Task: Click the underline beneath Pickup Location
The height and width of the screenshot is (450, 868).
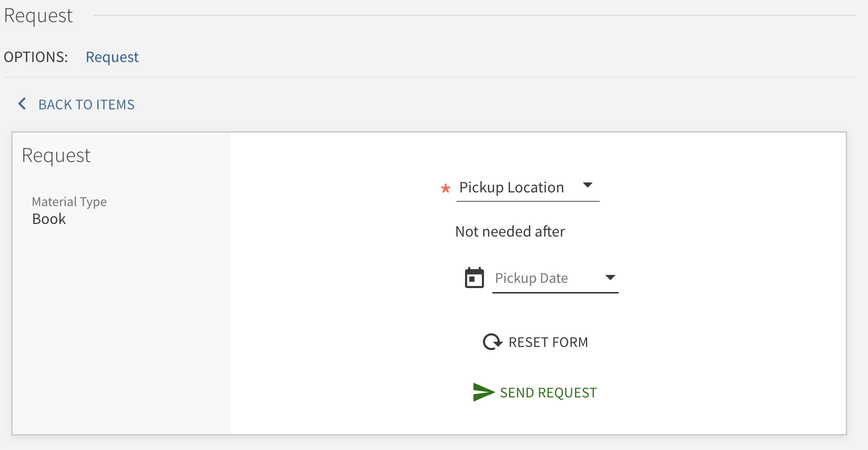Action: [528, 201]
